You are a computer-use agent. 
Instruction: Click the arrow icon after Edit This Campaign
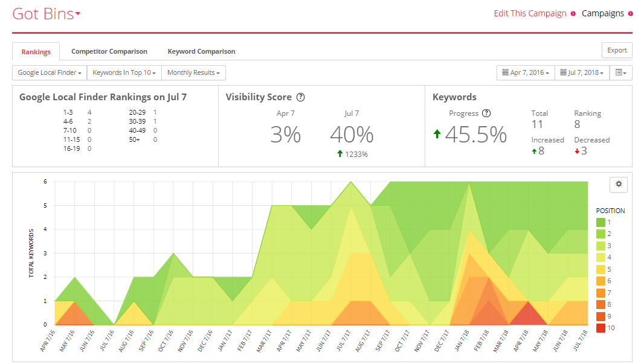[x=573, y=14]
